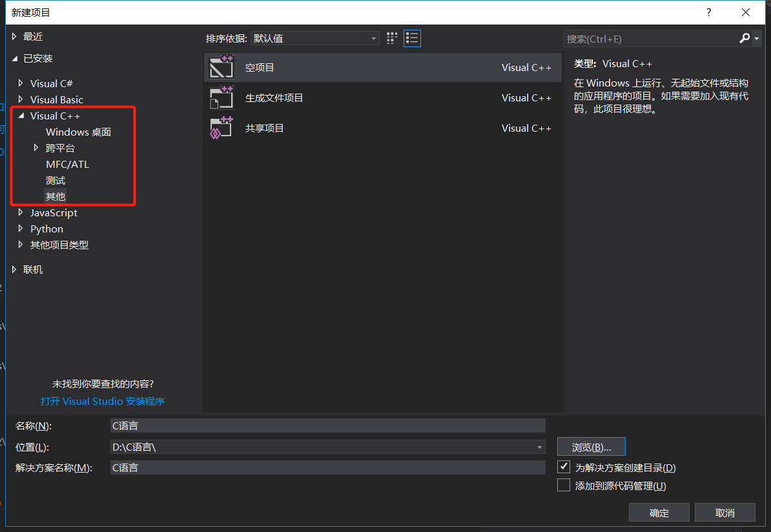The height and width of the screenshot is (532, 771).
Task: Toggle 为解决方案创建目录 checkbox
Action: [564, 467]
